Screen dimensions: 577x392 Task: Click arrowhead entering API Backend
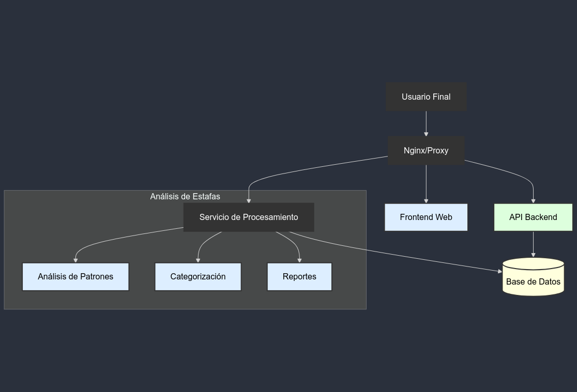(x=533, y=201)
